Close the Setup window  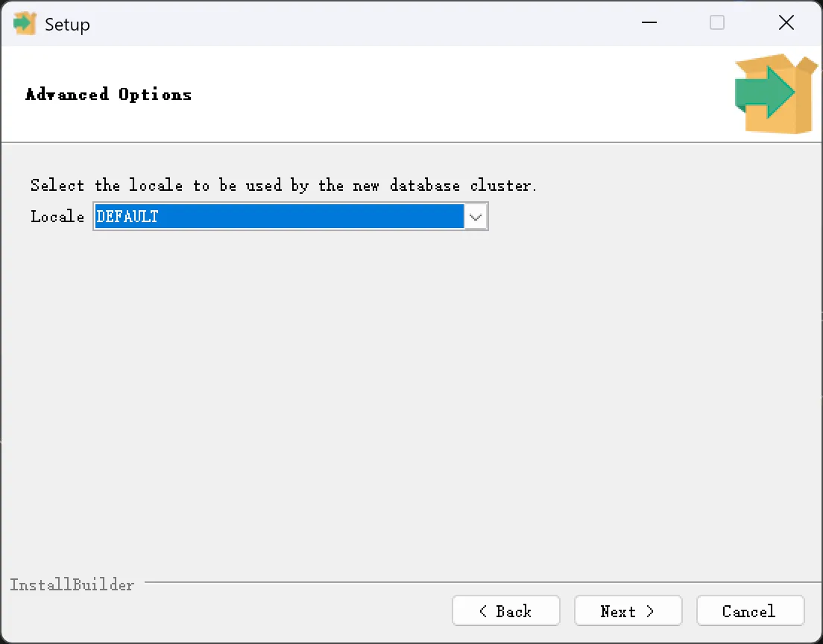coord(786,22)
